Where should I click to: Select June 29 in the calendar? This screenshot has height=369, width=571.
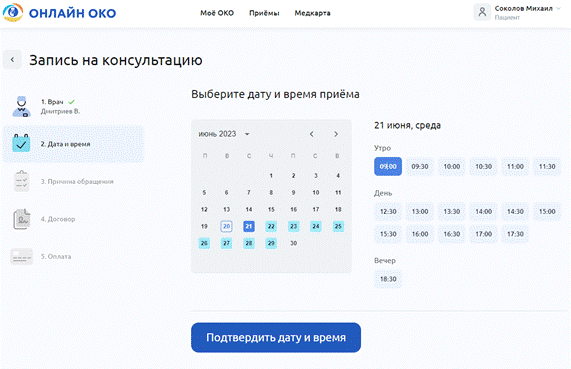click(271, 243)
